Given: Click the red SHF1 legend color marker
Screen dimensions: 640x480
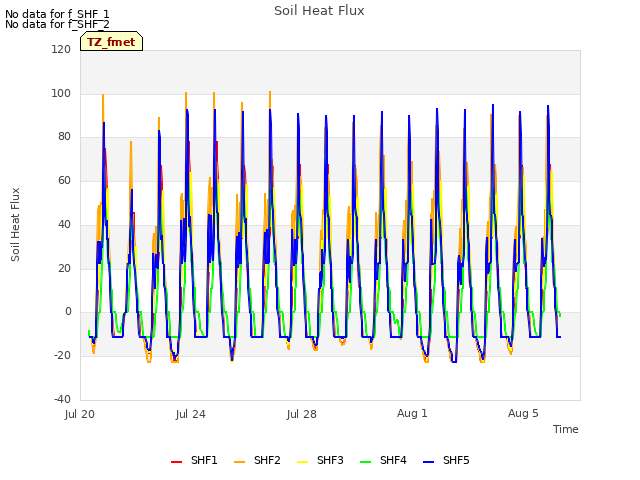Looking at the screenshot, I should point(176,462).
